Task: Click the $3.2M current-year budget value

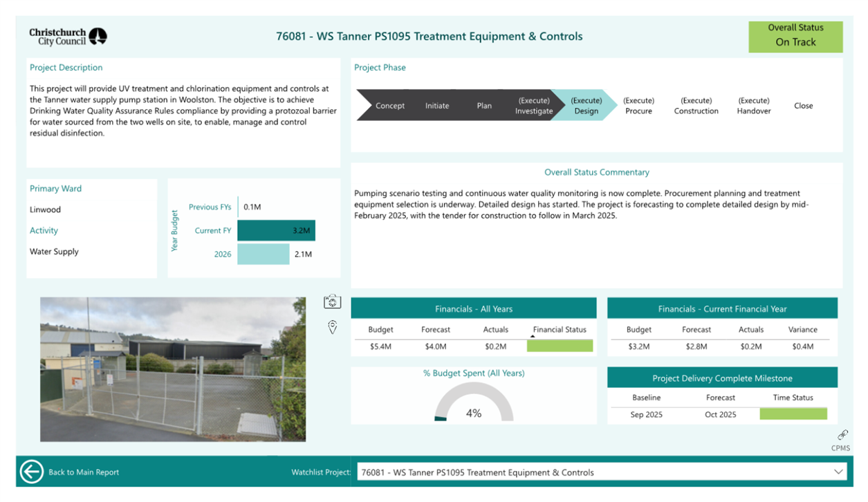Action: pyautogui.click(x=638, y=346)
